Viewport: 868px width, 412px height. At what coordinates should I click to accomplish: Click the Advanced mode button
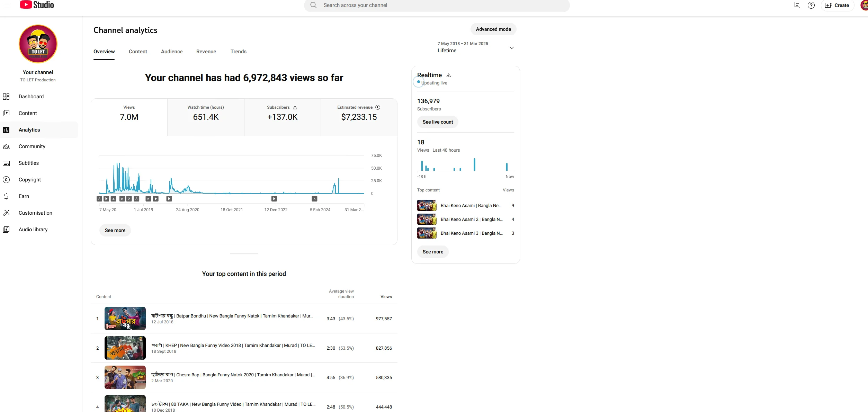tap(493, 29)
